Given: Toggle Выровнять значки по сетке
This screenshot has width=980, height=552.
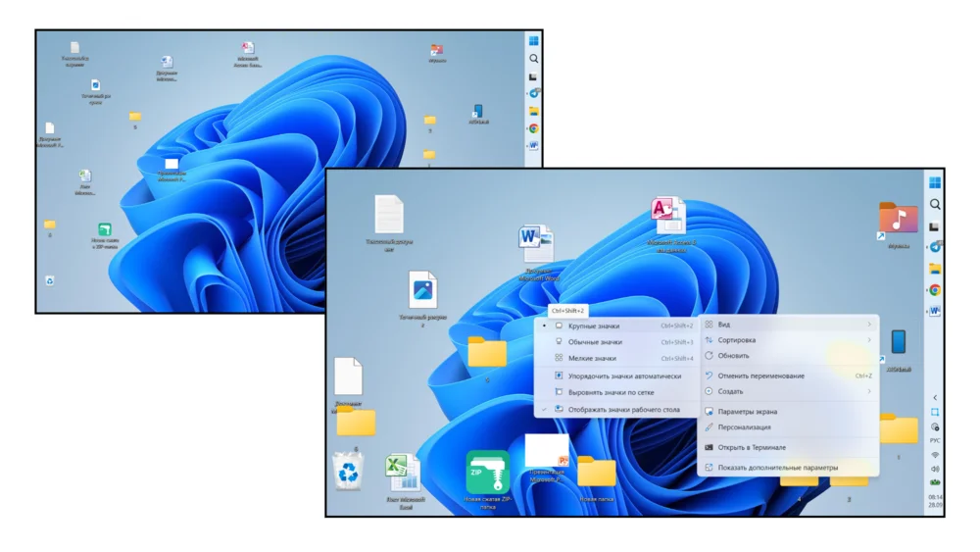Looking at the screenshot, I should point(617,392).
